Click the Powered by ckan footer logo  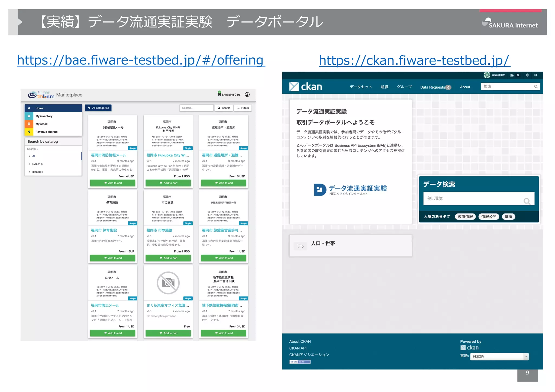tap(469, 348)
